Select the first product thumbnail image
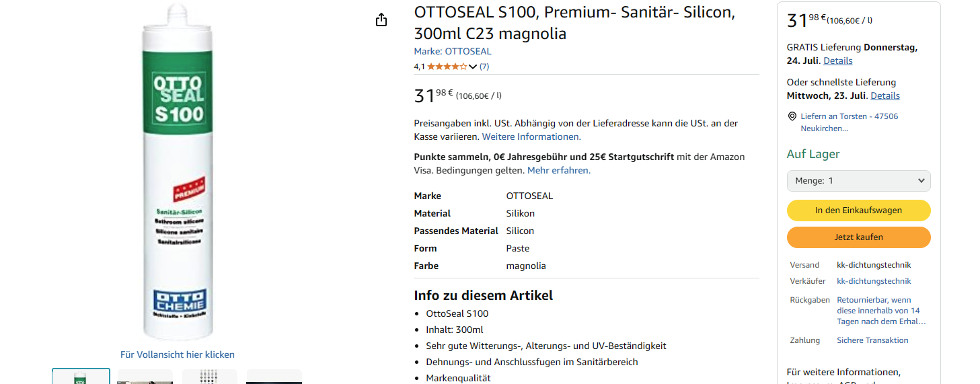980x384 pixels. click(81, 377)
